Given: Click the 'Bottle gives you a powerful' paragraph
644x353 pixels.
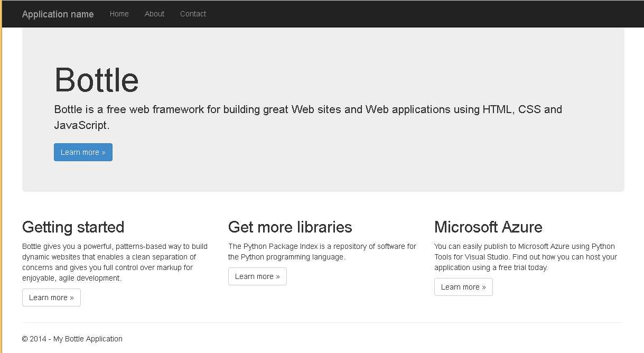Looking at the screenshot, I should (115, 262).
